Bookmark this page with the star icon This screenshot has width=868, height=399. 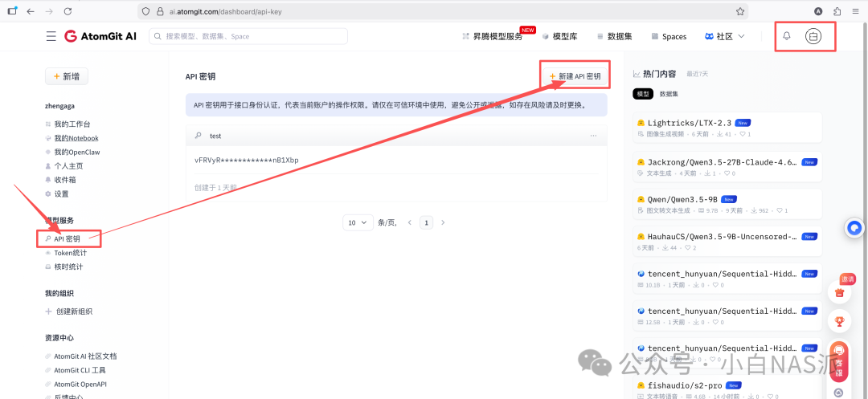[x=740, y=11]
